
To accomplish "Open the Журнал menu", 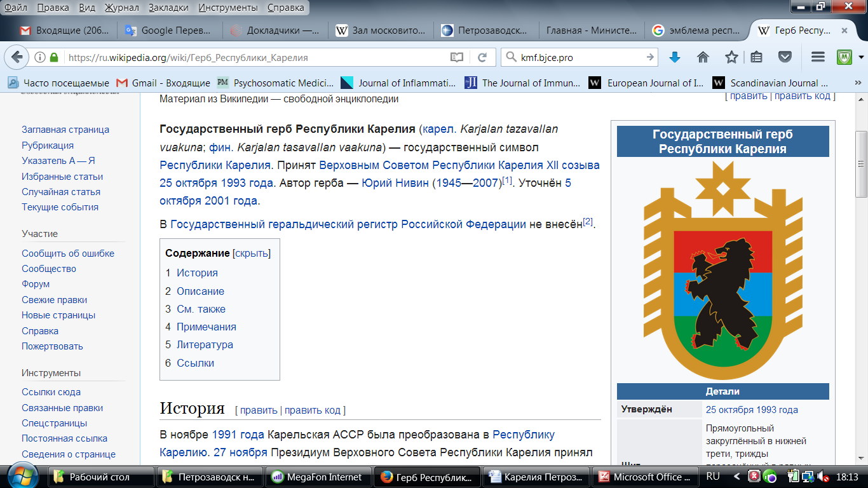I will click(x=121, y=8).
